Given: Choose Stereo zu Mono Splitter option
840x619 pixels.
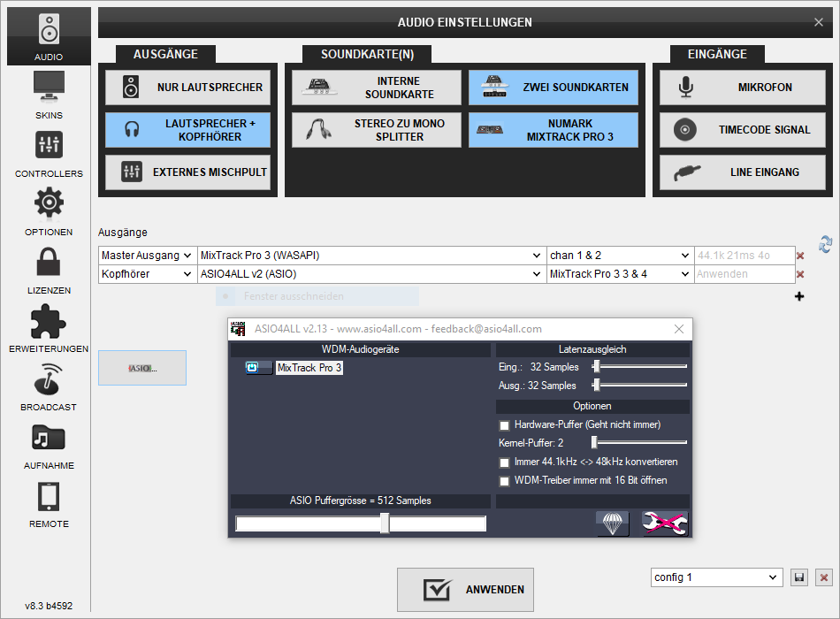Looking at the screenshot, I should tap(376, 130).
